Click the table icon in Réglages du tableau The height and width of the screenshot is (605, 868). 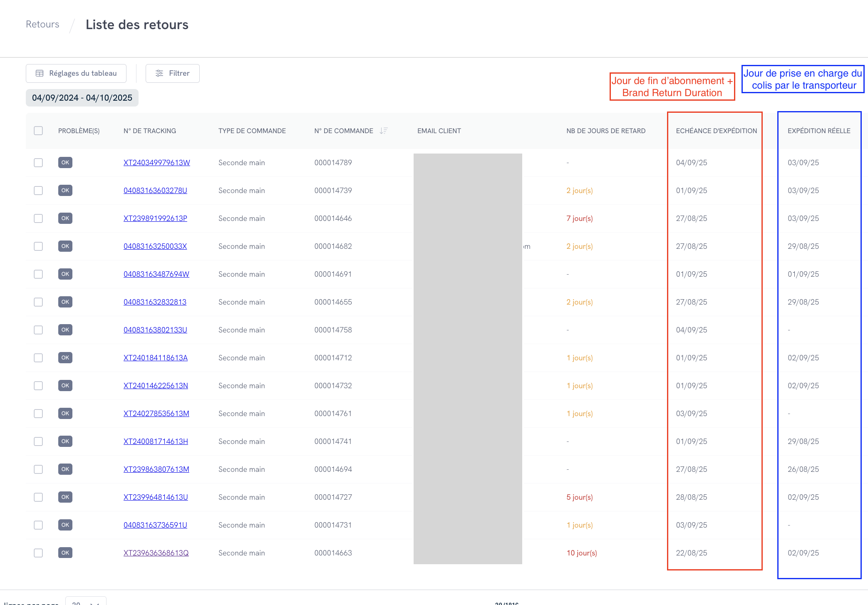[x=40, y=73]
